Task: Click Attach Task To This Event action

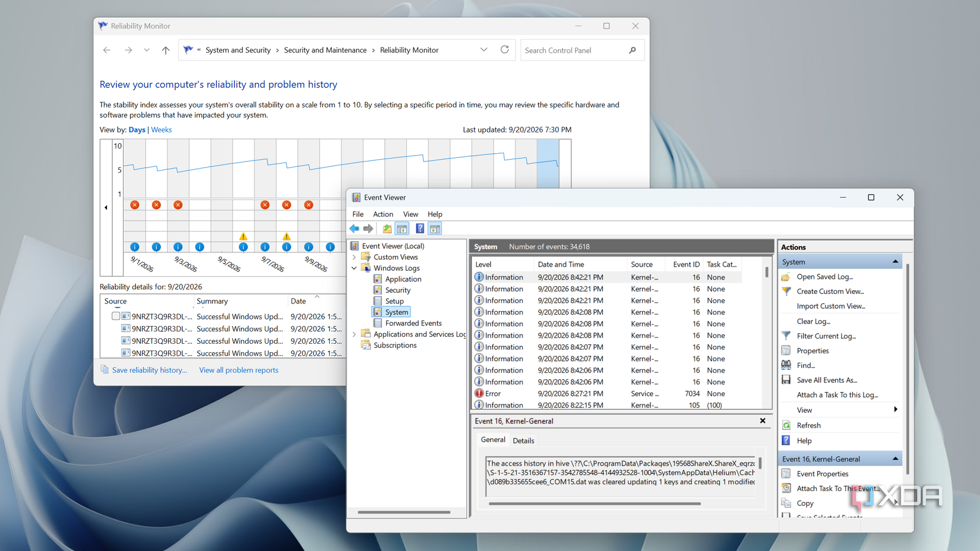Action: click(838, 489)
